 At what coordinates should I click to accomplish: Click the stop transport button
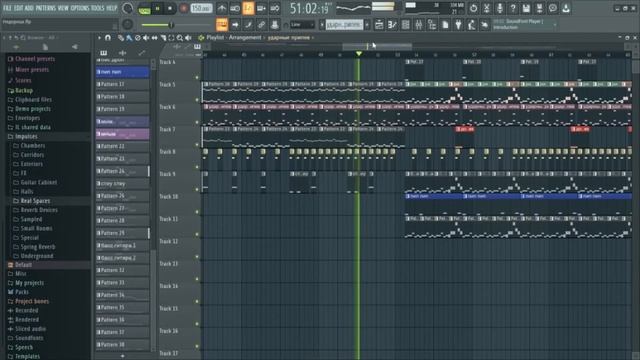click(170, 9)
